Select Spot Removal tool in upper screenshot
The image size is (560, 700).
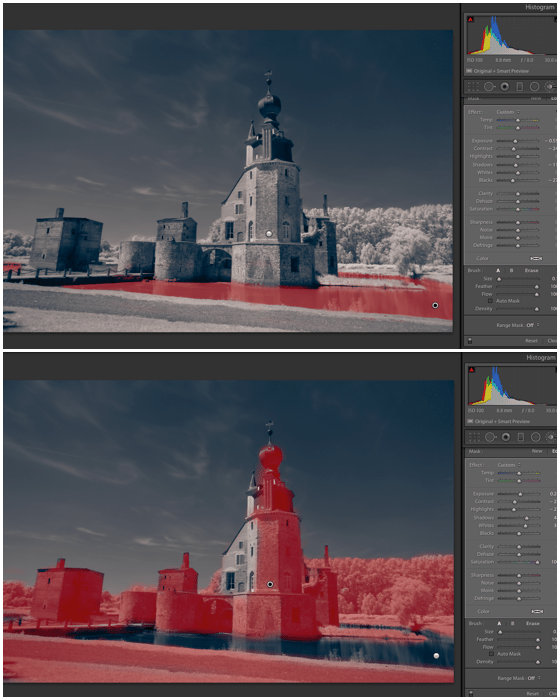489,87
